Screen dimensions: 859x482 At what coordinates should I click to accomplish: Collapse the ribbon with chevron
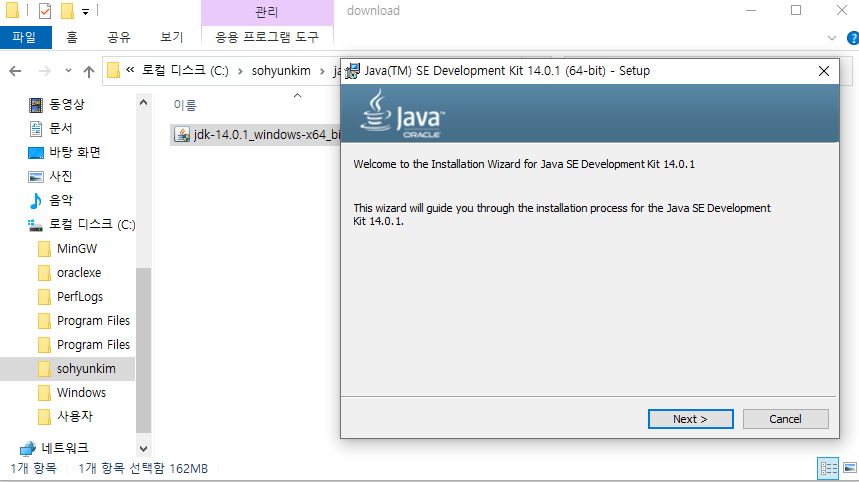point(832,38)
